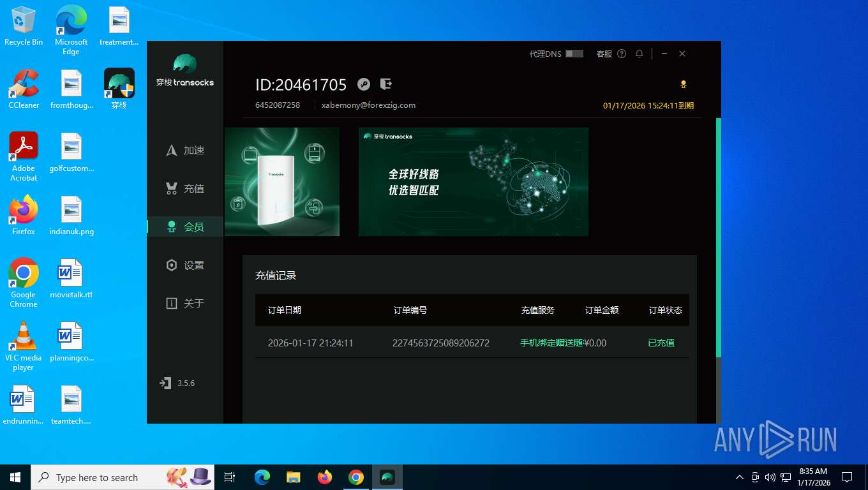
Task: Select the teamtech image file on the desktop
Action: tap(71, 405)
